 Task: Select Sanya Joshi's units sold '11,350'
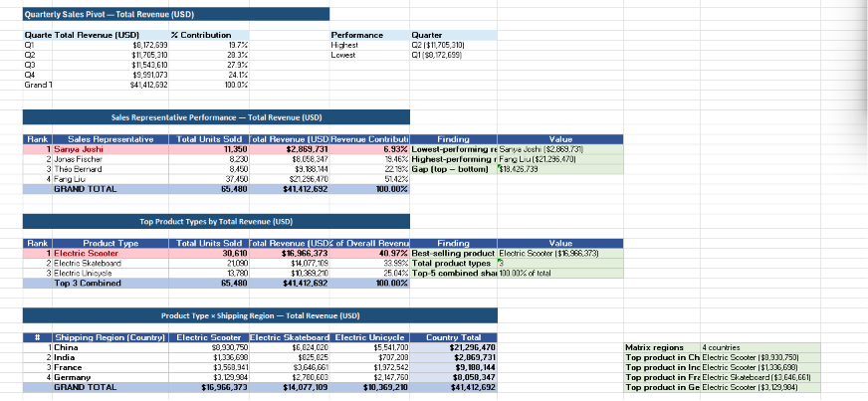click(x=209, y=149)
